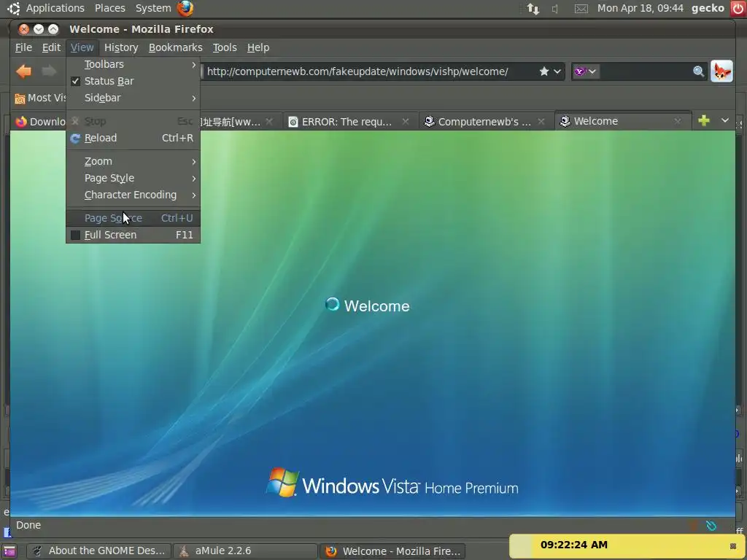Screen dimensions: 747x560
Task: Switch to About the GNOME Des... taskbar window
Action: tap(99, 551)
